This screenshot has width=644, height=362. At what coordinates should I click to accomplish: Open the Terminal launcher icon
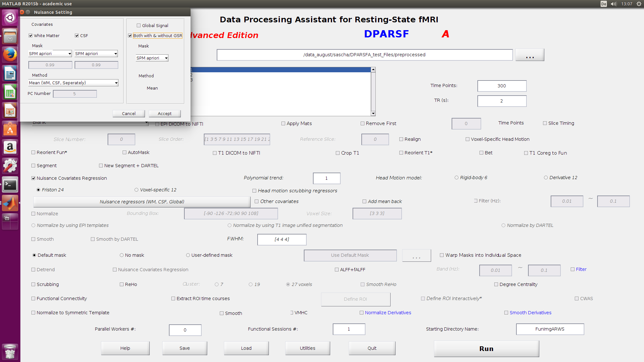10,185
